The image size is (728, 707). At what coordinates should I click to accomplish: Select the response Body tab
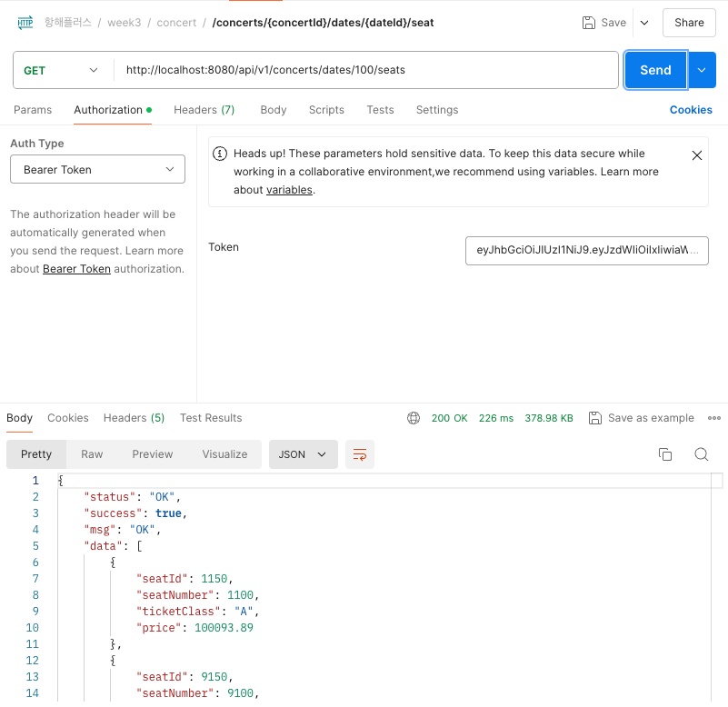point(19,418)
